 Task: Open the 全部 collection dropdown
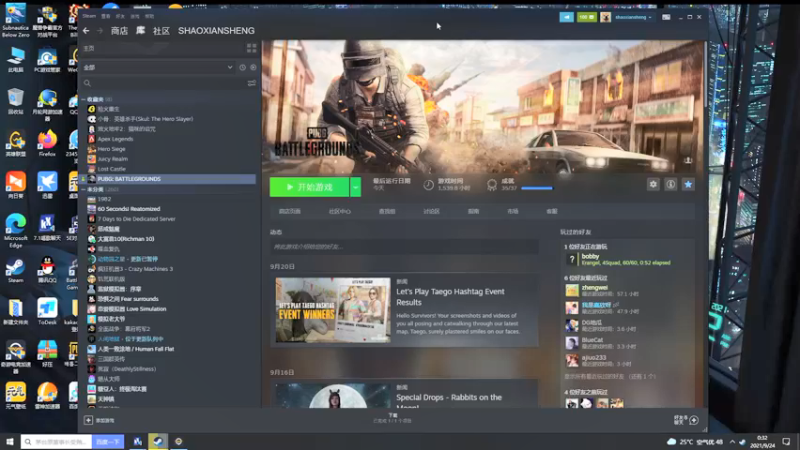pyautogui.click(x=158, y=67)
